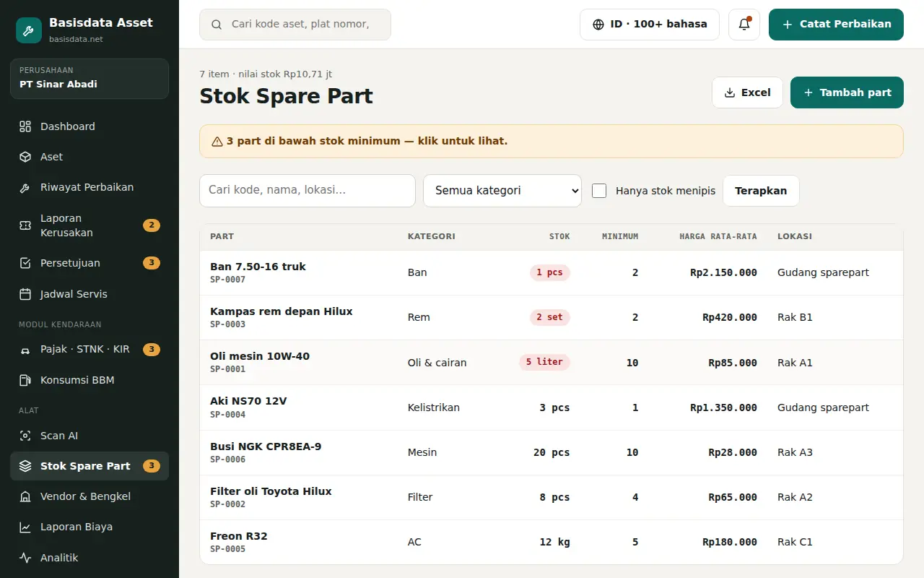Open the ID · 100+ bahasa language selector
Viewport: 924px width, 578px height.
[650, 25]
